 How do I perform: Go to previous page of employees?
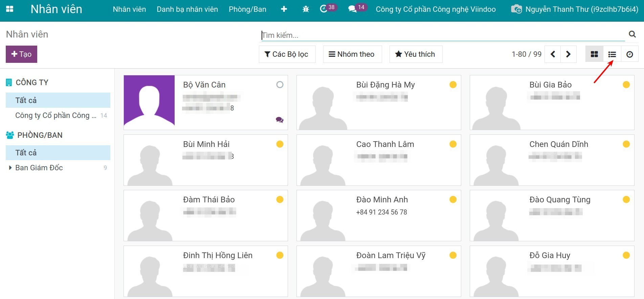(x=553, y=54)
